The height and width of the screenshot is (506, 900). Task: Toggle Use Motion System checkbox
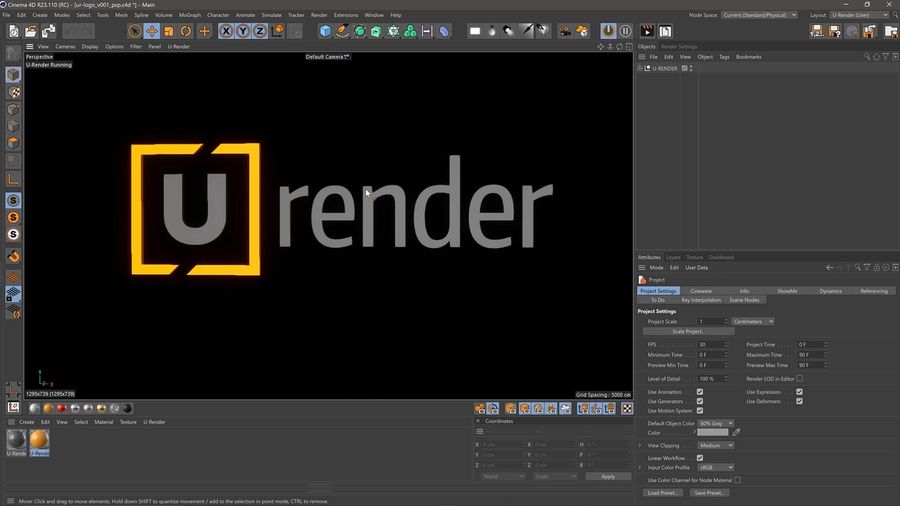(x=700, y=411)
